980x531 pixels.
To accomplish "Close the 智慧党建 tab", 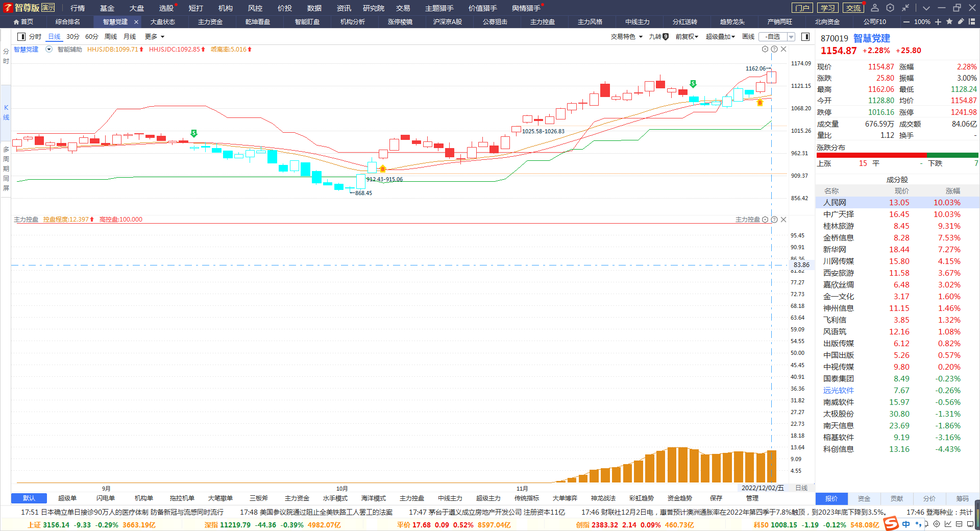I will (x=136, y=22).
